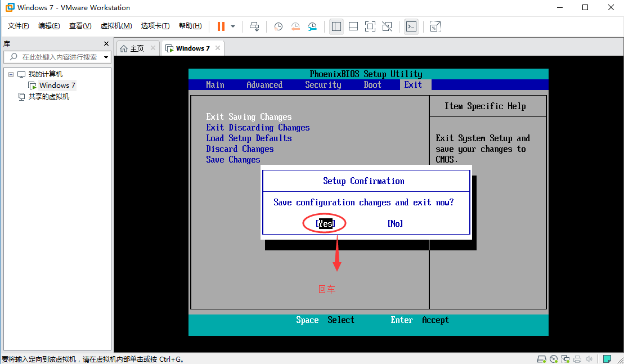The image size is (624, 364).
Task: Click Exit Discarding Changes option
Action: pos(258,128)
